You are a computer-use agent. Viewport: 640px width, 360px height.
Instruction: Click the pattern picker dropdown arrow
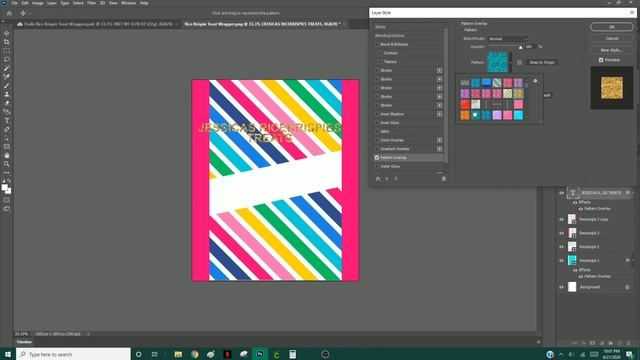tap(510, 62)
